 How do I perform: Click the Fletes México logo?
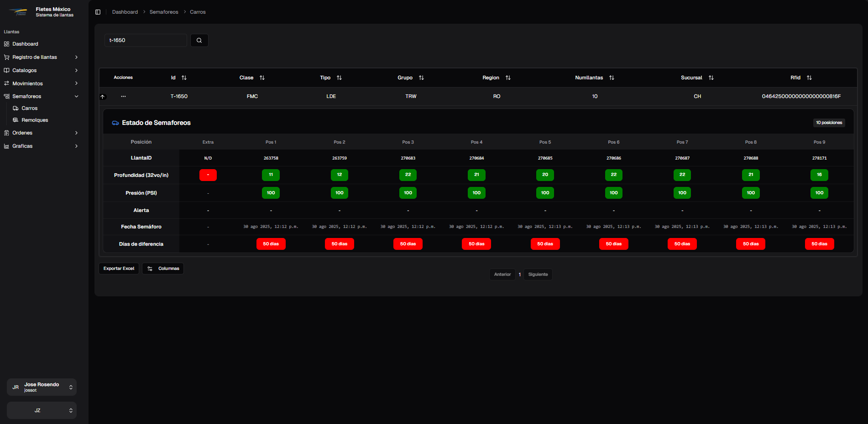coord(18,12)
